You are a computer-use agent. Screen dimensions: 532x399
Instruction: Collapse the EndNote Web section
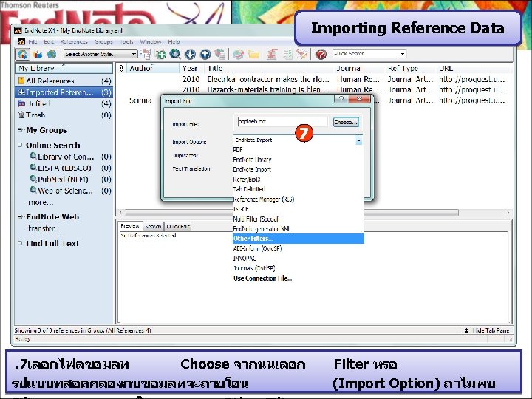(20, 216)
